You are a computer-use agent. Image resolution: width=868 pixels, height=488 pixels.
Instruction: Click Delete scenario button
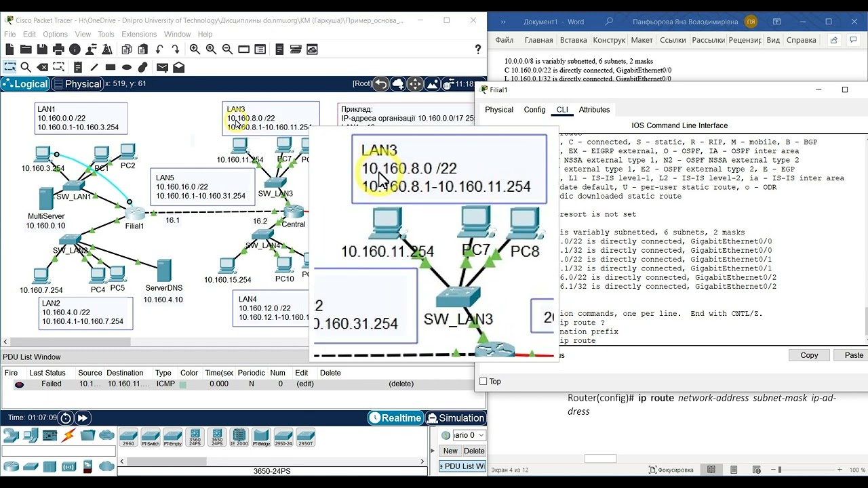[x=474, y=451]
